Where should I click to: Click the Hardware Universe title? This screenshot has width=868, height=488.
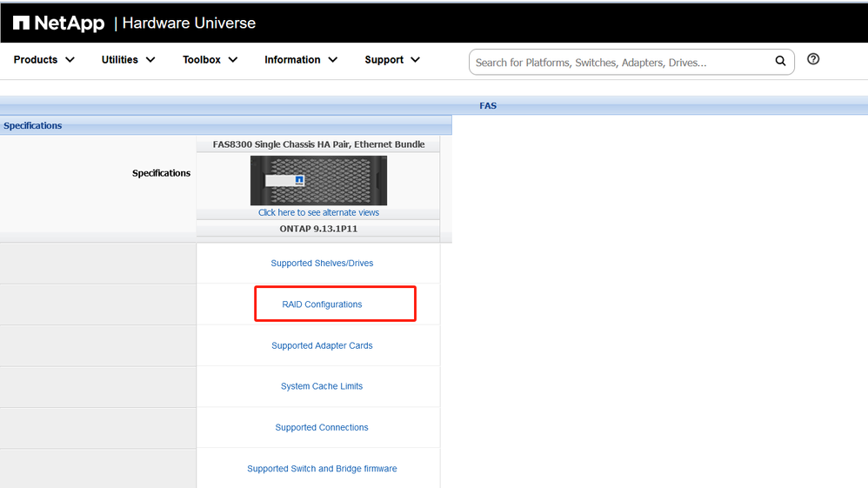tap(189, 23)
